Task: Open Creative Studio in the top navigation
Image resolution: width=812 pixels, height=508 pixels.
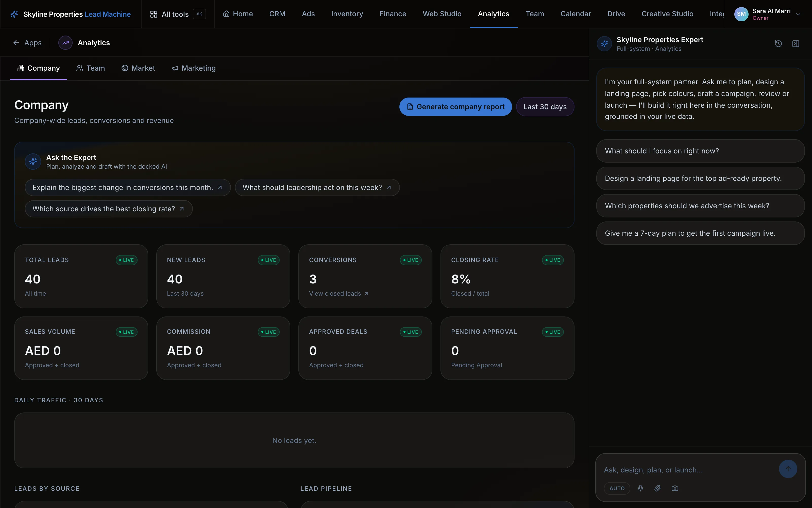Action: 667,14
